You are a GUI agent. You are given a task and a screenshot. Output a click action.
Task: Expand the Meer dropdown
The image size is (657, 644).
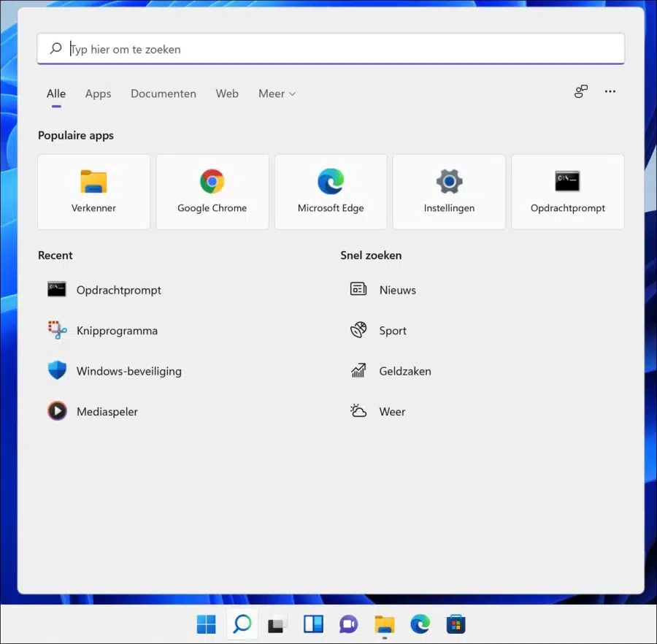(277, 93)
